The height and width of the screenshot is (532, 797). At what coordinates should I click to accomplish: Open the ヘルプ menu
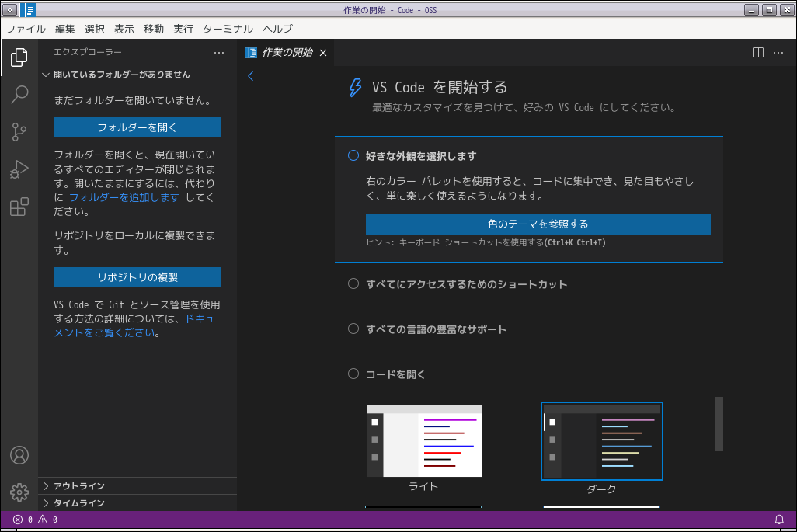(x=277, y=29)
